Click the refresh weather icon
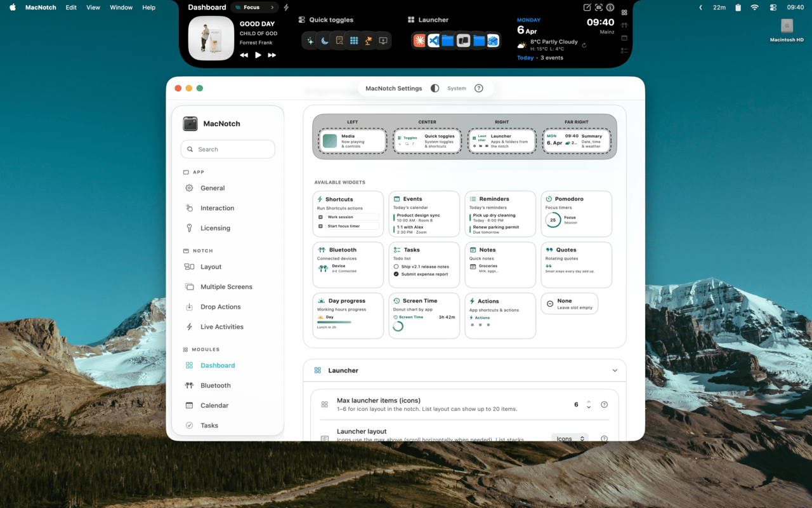 584,45
